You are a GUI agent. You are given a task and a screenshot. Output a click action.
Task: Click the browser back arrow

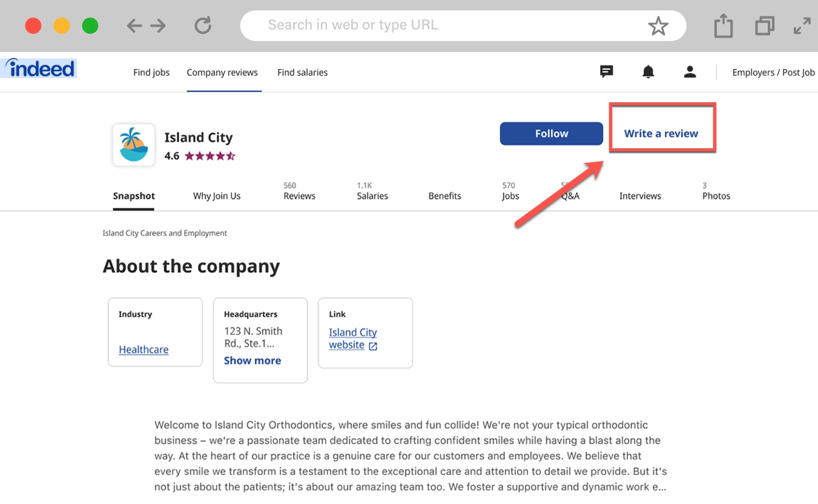[134, 25]
